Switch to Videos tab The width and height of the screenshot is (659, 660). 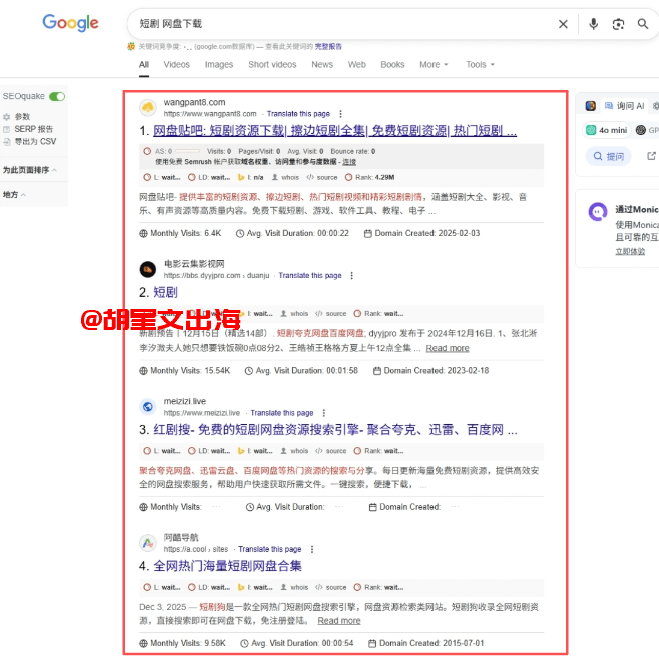[177, 64]
